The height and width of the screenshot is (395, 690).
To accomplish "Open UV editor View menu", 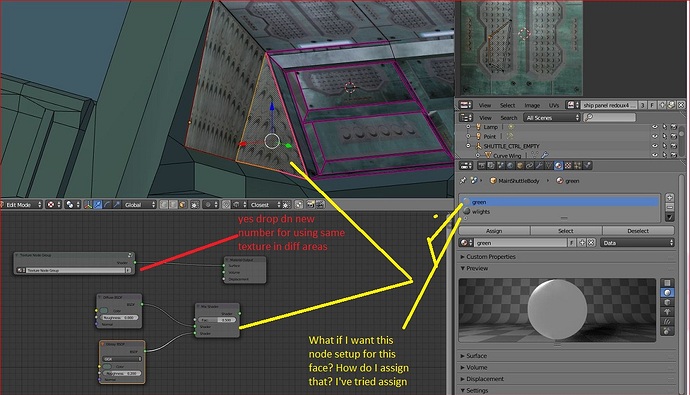I will pos(484,105).
